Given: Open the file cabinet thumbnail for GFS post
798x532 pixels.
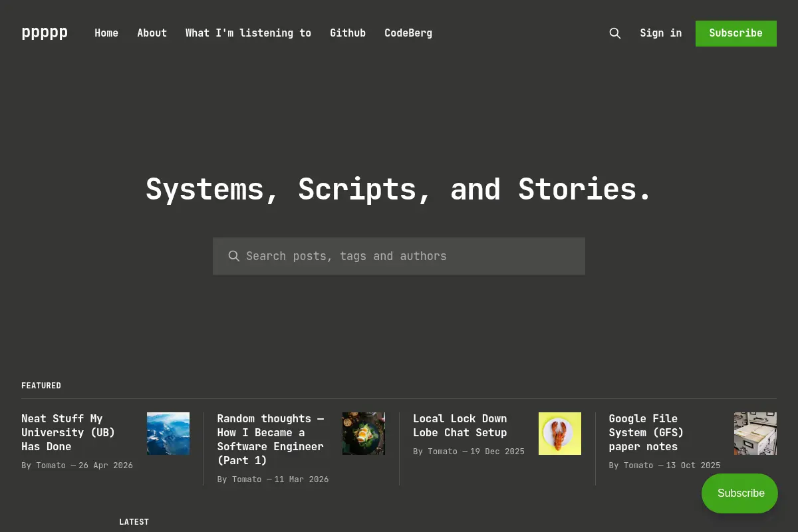Looking at the screenshot, I should pos(755,434).
